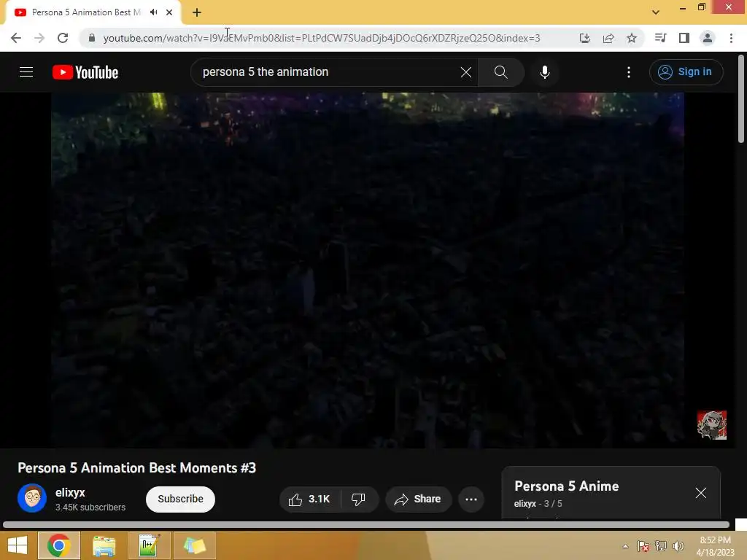Sign in to YouTube
The height and width of the screenshot is (560, 747).
[686, 72]
